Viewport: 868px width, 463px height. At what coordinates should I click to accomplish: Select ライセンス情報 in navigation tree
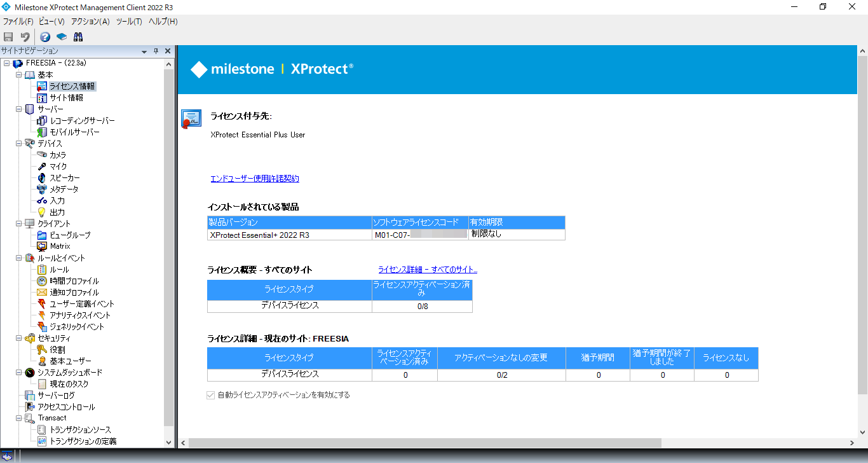(72, 86)
